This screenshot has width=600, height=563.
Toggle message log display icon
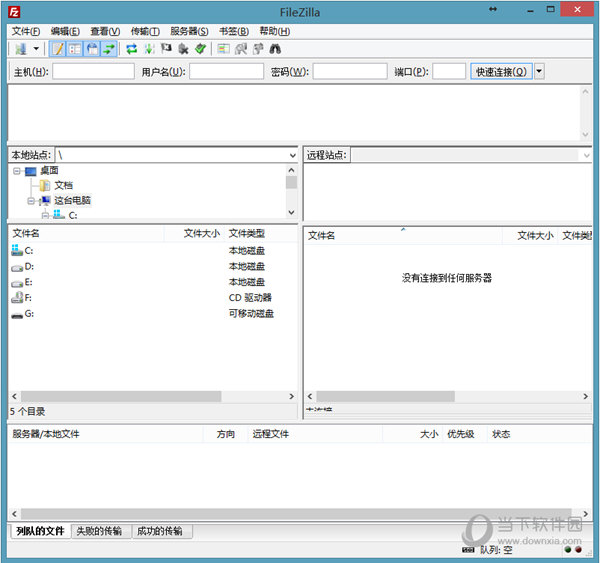pyautogui.click(x=58, y=49)
